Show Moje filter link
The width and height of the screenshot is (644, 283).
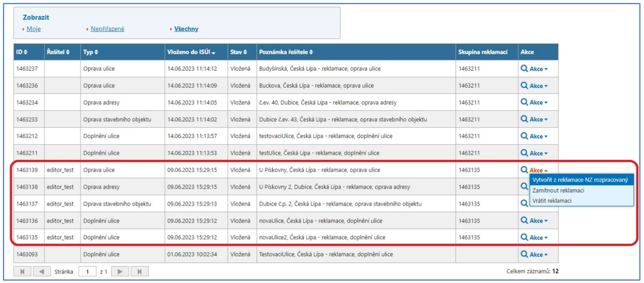[34, 29]
